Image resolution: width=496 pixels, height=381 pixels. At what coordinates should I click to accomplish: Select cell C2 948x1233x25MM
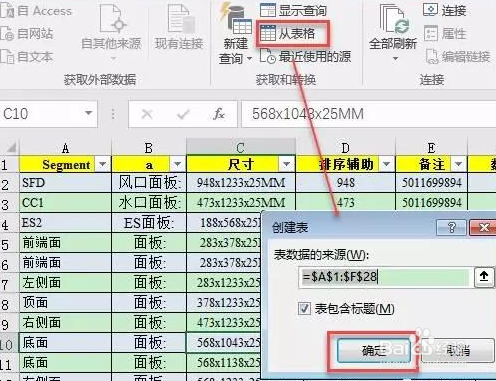click(x=241, y=183)
